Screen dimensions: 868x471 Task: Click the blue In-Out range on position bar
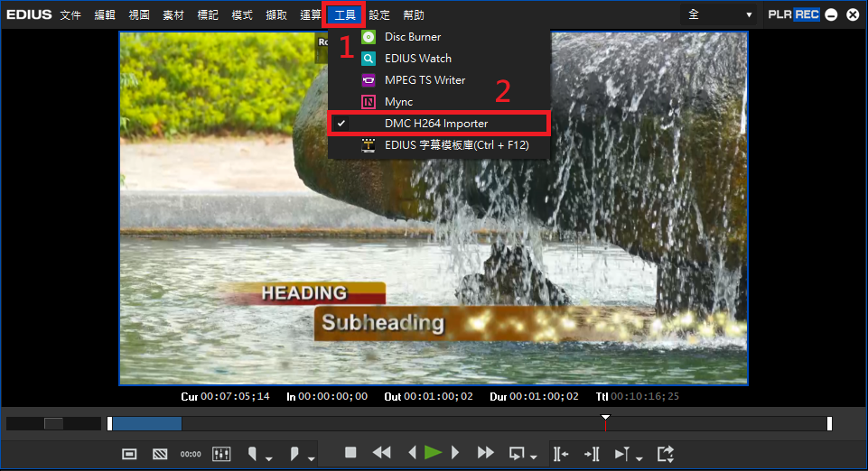tap(147, 423)
